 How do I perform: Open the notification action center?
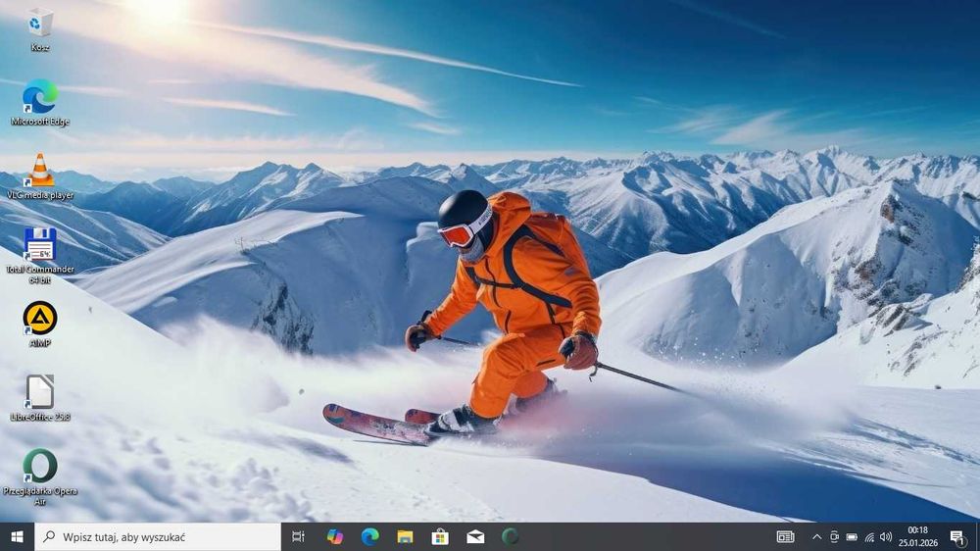956,536
